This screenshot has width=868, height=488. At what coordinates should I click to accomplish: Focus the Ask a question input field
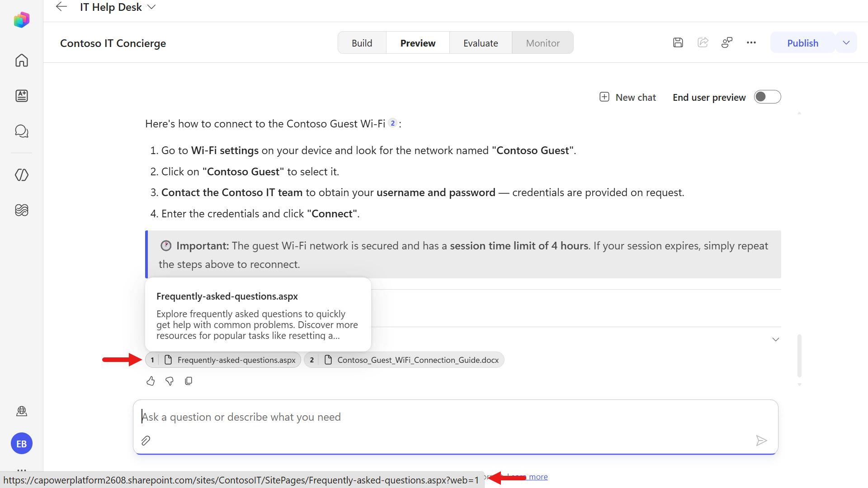455,417
